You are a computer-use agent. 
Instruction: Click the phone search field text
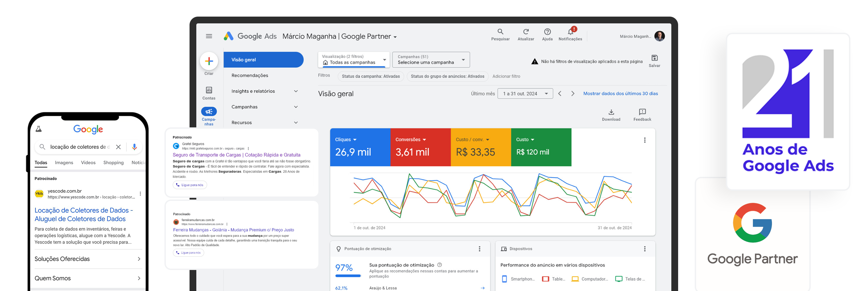click(x=80, y=147)
